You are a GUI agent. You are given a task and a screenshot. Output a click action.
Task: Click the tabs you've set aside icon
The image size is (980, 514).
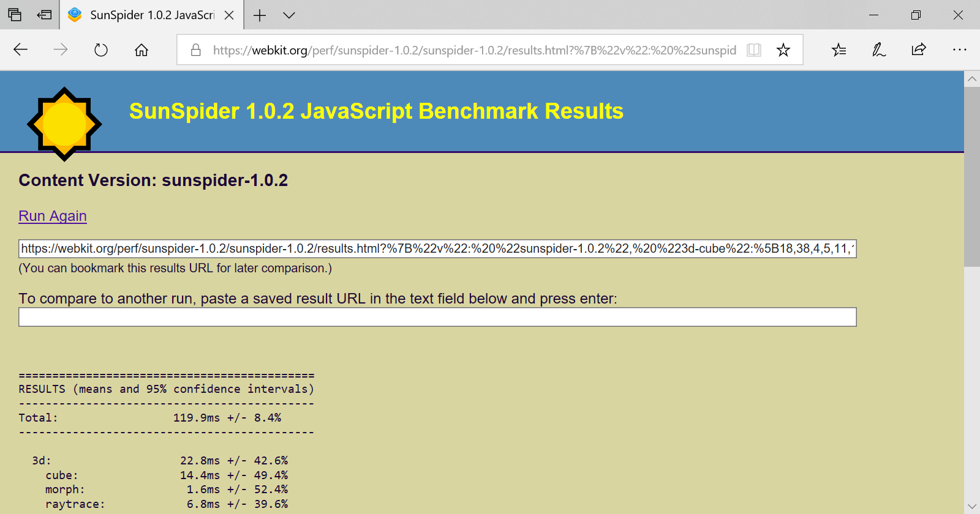(15, 15)
